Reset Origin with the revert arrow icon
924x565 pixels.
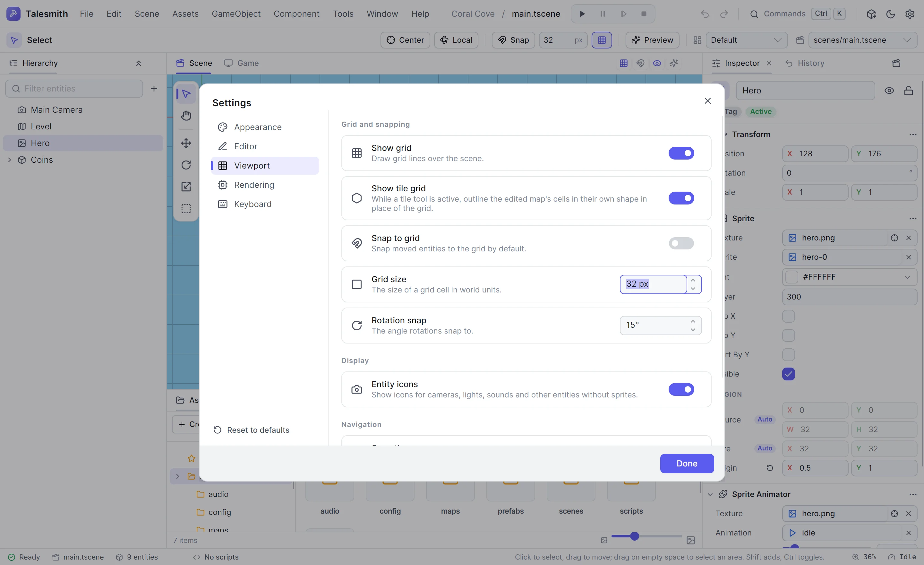770,468
